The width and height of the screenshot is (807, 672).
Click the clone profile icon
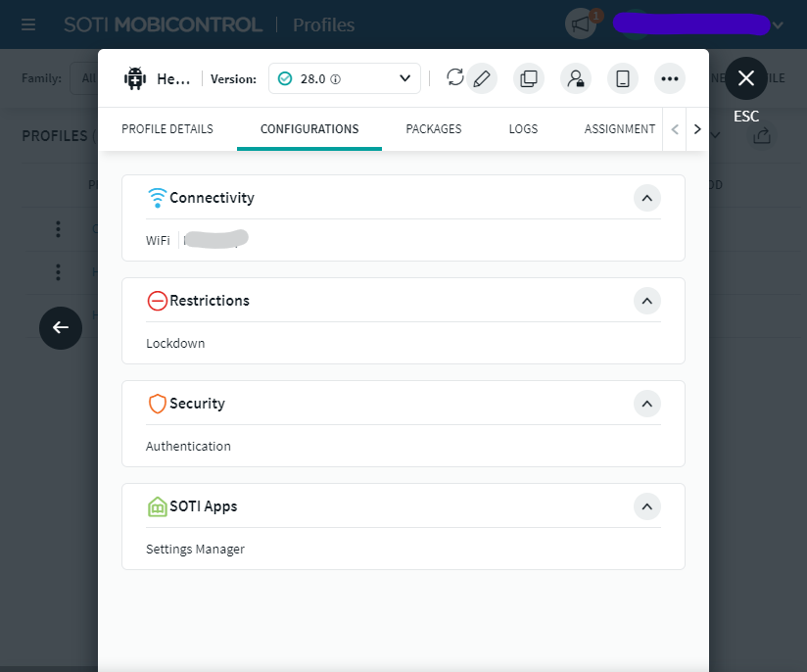coord(529,78)
